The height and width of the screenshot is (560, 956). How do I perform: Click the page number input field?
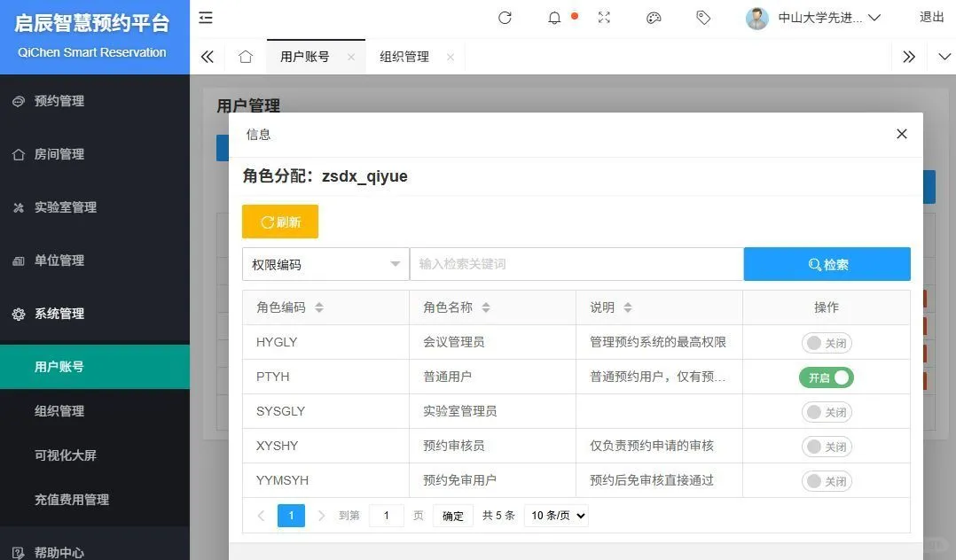click(x=386, y=515)
